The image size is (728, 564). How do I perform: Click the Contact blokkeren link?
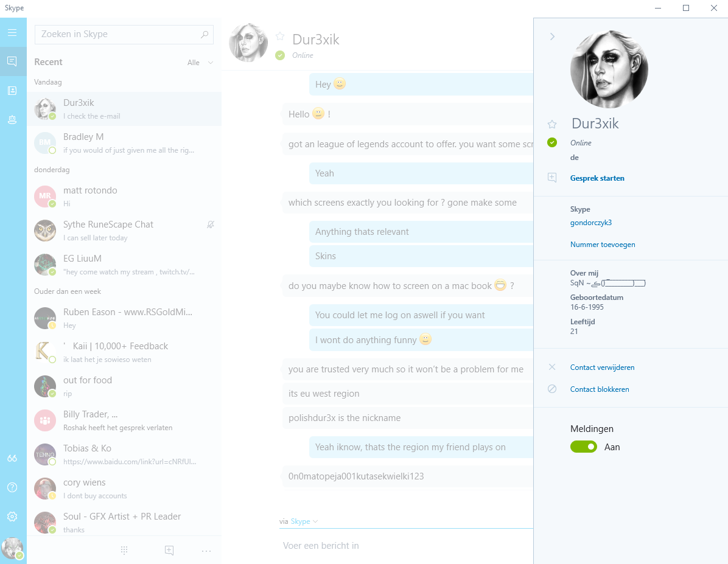click(x=600, y=389)
